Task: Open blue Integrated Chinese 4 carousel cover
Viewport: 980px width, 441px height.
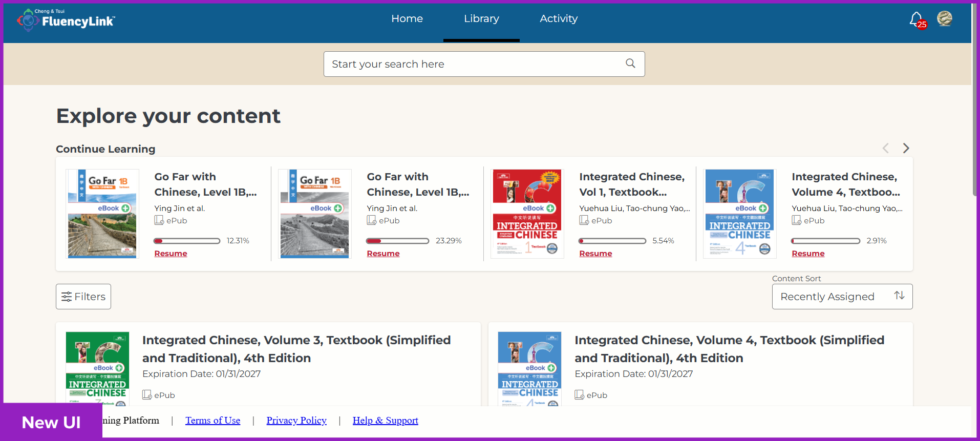Action: (740, 214)
